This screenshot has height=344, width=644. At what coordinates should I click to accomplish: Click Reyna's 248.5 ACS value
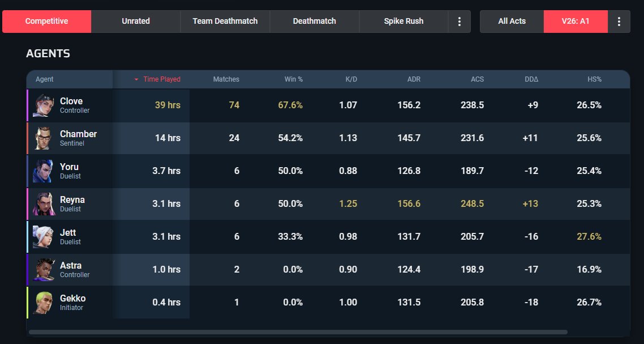click(473, 204)
